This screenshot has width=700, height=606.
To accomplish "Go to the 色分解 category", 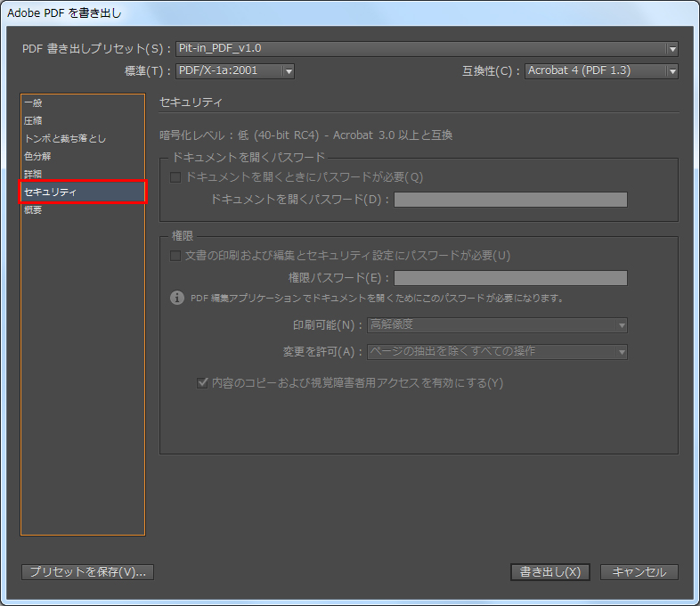I will [37, 156].
